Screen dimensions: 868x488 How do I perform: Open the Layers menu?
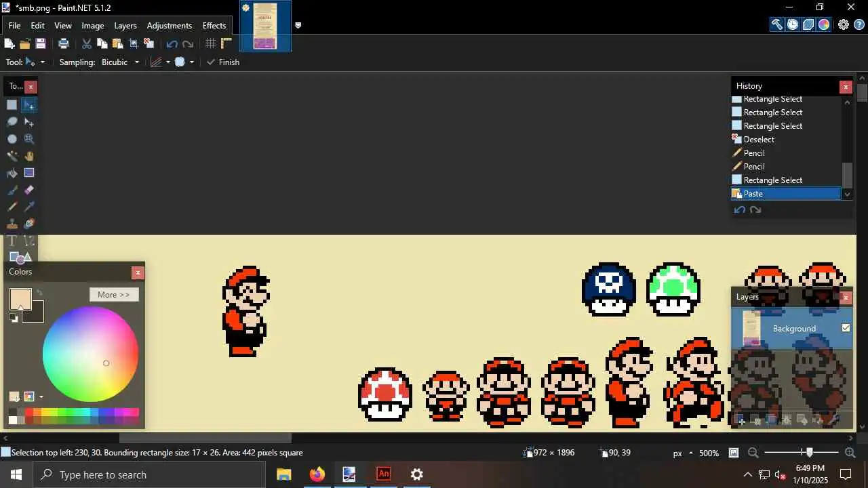pyautogui.click(x=125, y=26)
